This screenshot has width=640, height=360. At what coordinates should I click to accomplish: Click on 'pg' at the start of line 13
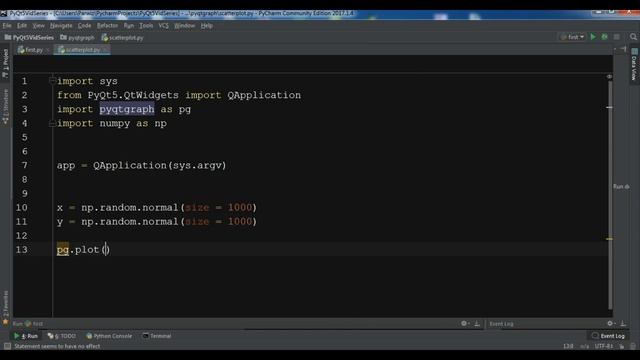pos(63,249)
